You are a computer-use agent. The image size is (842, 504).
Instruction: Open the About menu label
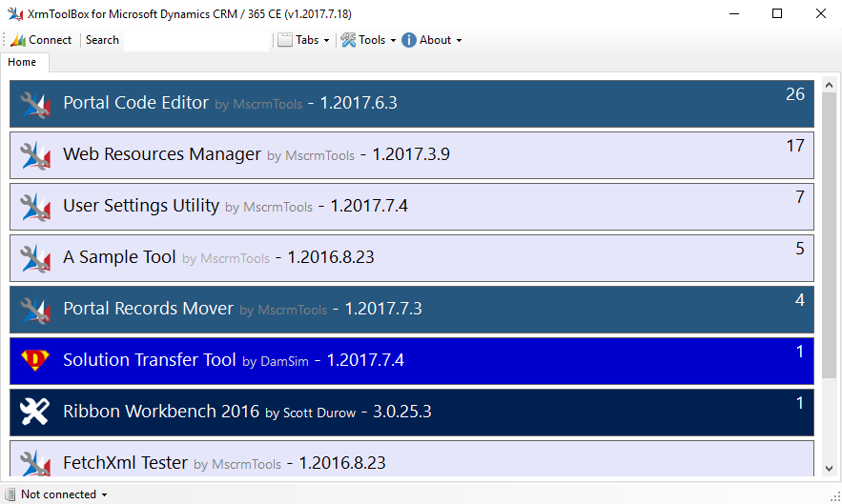tap(435, 40)
